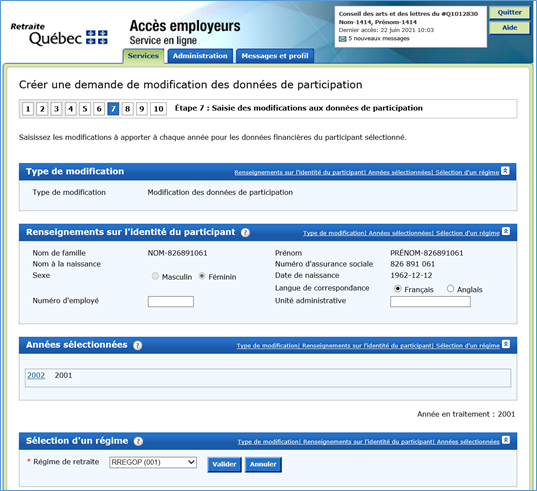The width and height of the screenshot is (537, 491).
Task: Click the Numéro d'employé input field
Action: [171, 302]
